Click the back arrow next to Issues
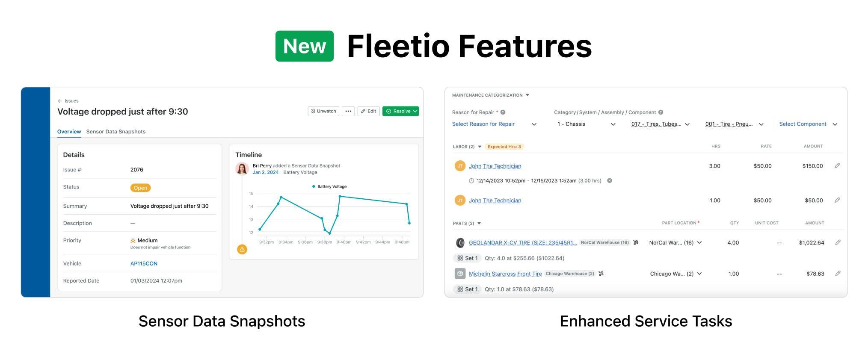Screen dimensions: 868x348 click(60, 101)
